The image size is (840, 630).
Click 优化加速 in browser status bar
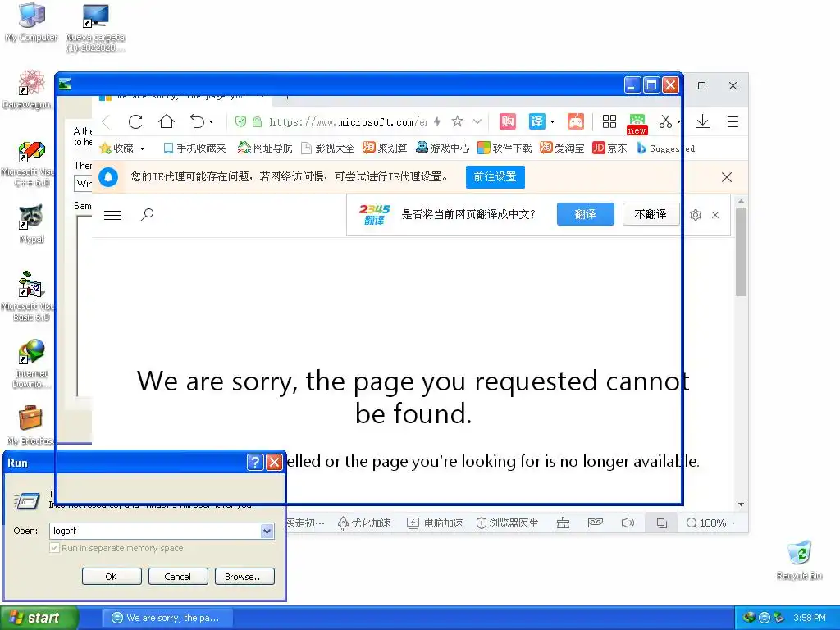pyautogui.click(x=364, y=523)
